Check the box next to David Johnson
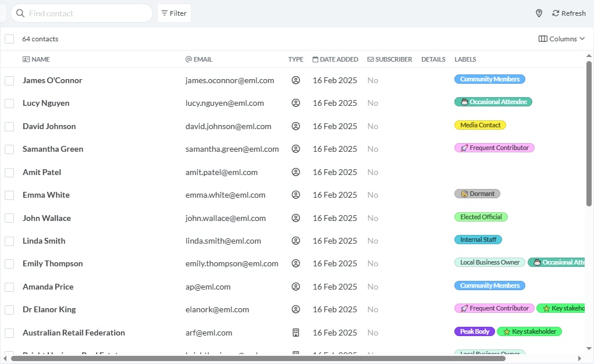Screen dimensions: 594x364 tap(9, 127)
